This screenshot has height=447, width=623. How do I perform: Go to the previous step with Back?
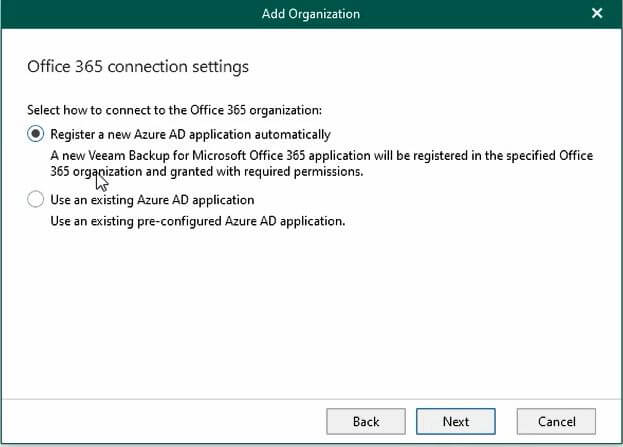pyautogui.click(x=365, y=421)
